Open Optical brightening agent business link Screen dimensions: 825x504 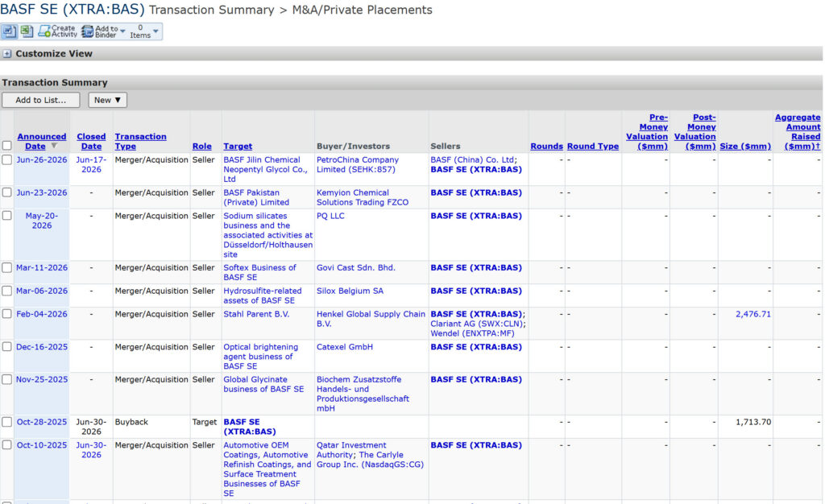(260, 357)
